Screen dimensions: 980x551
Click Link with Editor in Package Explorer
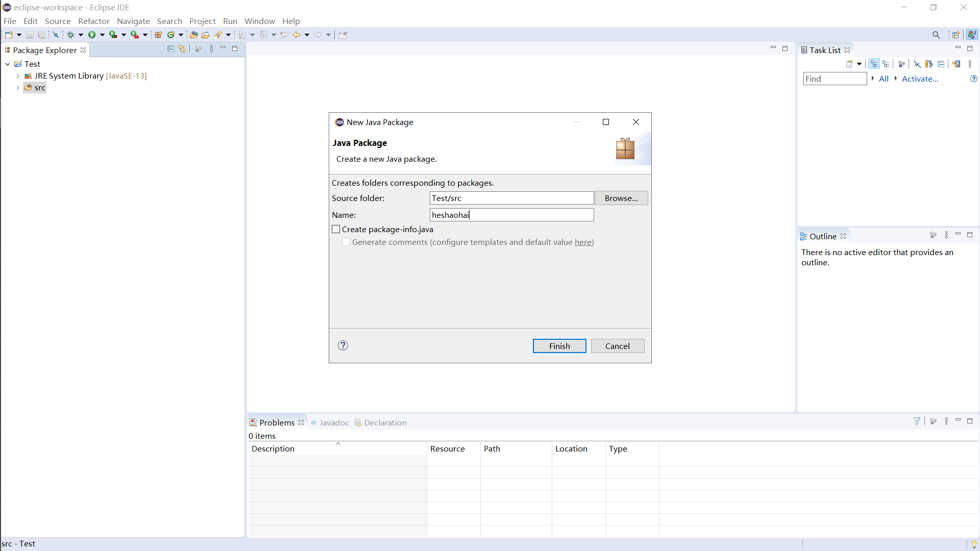[182, 49]
